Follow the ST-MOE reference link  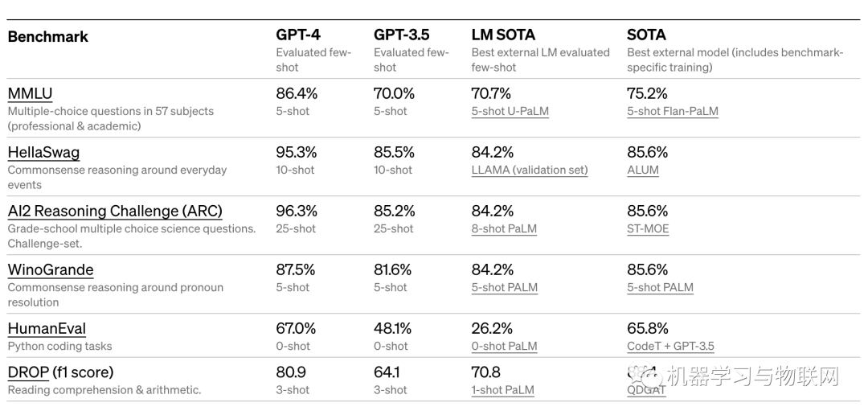(x=647, y=229)
